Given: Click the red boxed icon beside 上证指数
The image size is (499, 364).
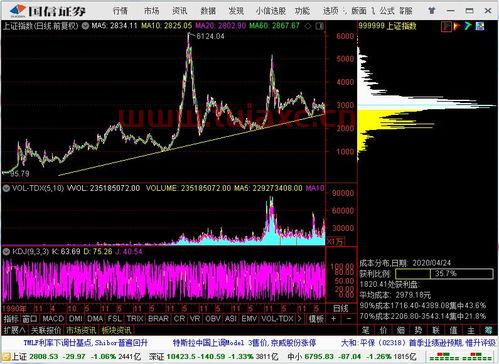Looking at the screenshot, I should (x=446, y=26).
